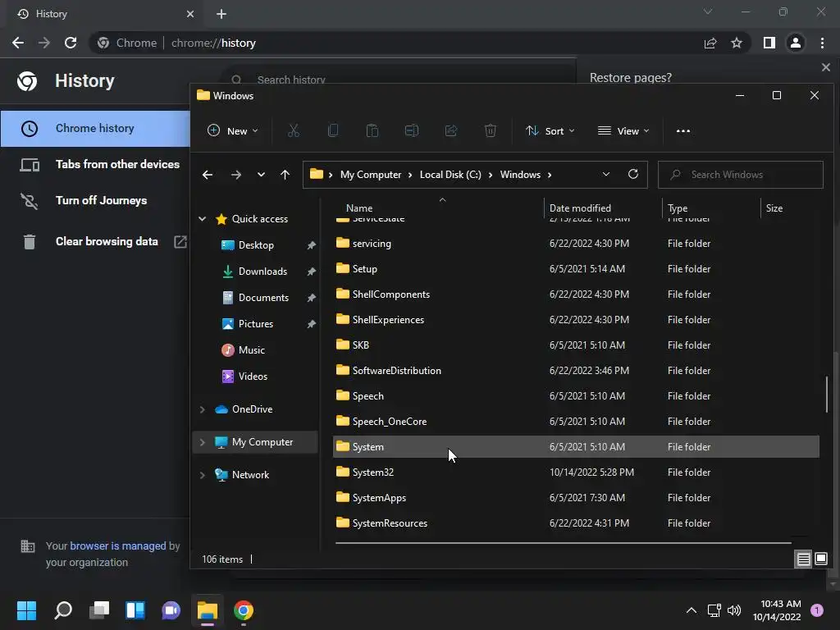Screen dimensions: 840x630
Task: Click the Explorer vertical scrollbar thumb
Action: click(827, 395)
